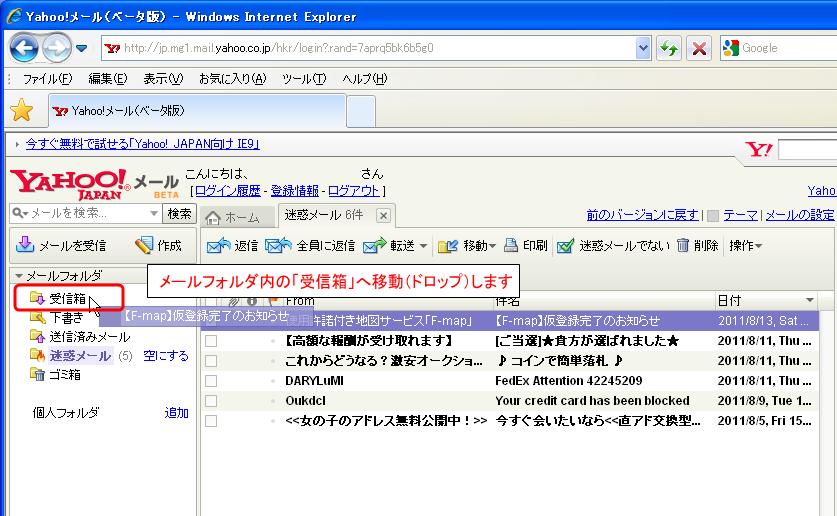The width and height of the screenshot is (837, 516).
Task: Click the 印刷 print button
Action: click(x=526, y=245)
